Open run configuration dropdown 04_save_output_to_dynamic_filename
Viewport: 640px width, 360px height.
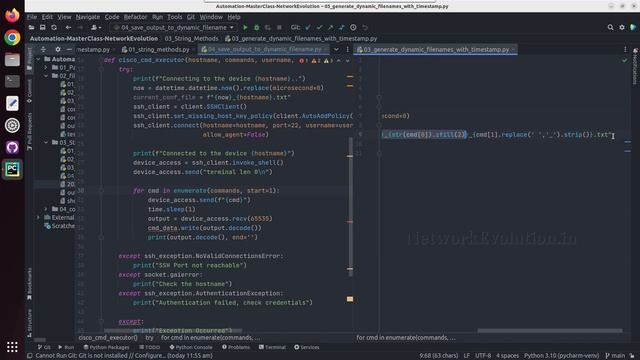click(174, 27)
